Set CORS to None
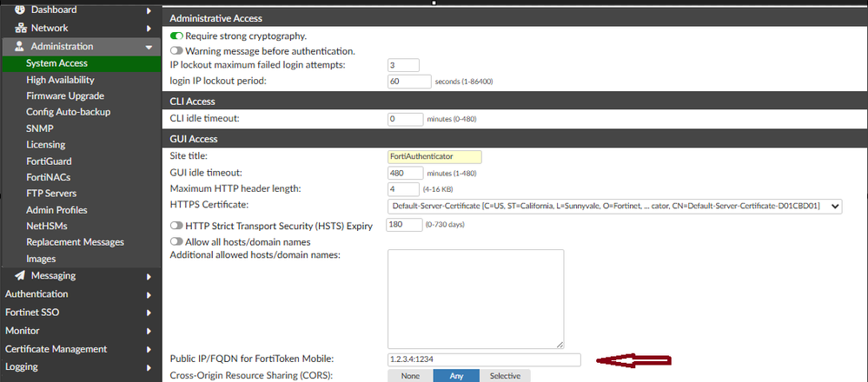This screenshot has width=868, height=382. 410,376
